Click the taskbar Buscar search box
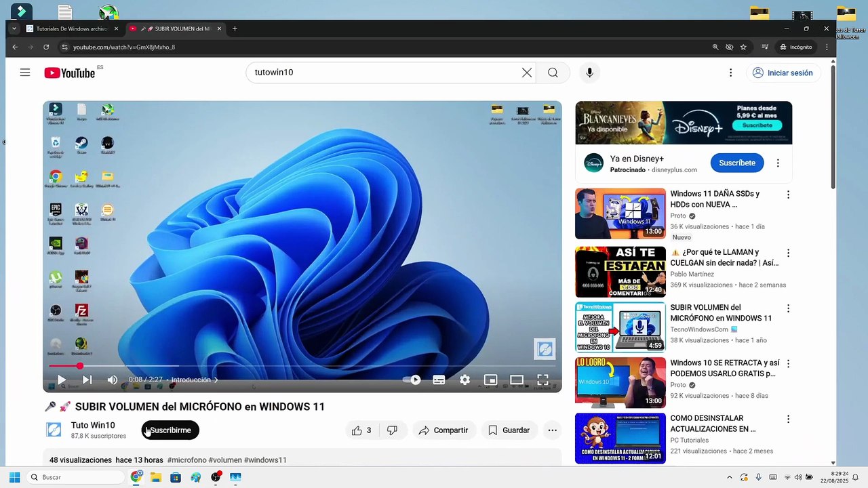The image size is (868, 488). click(x=76, y=477)
